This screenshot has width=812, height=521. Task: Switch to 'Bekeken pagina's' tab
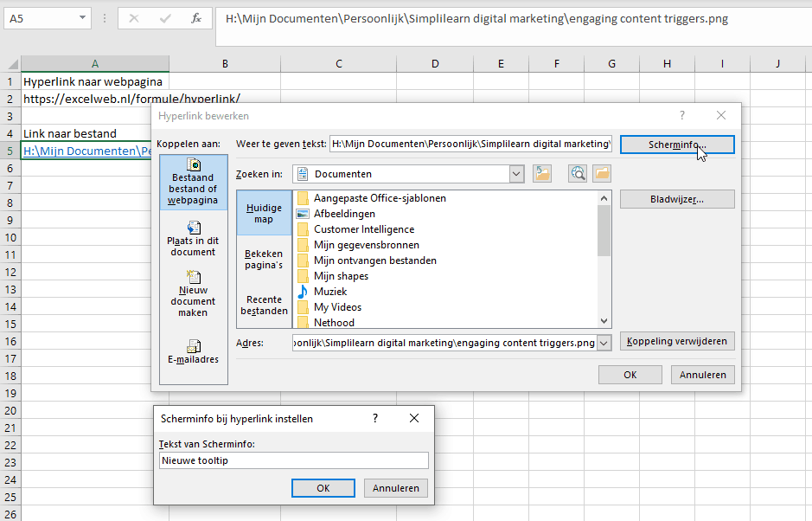click(264, 259)
